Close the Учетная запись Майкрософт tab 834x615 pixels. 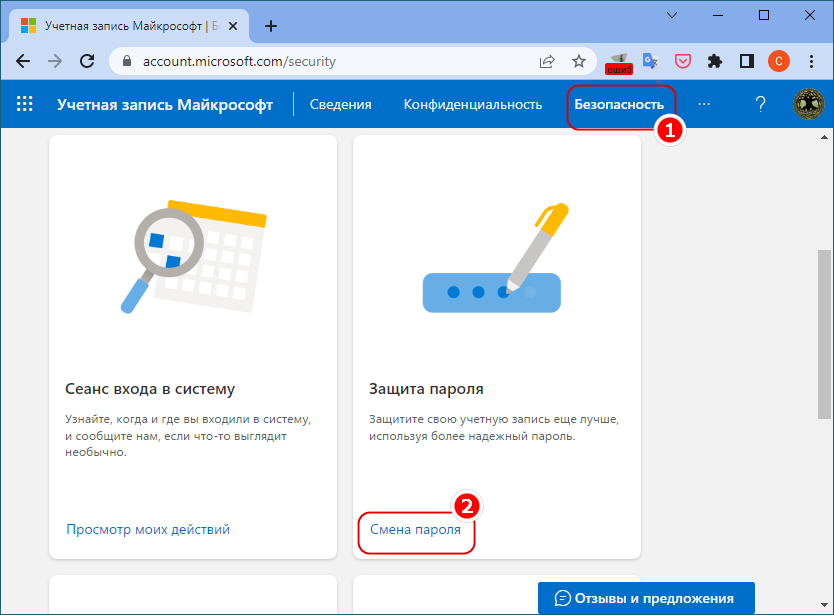[233, 26]
